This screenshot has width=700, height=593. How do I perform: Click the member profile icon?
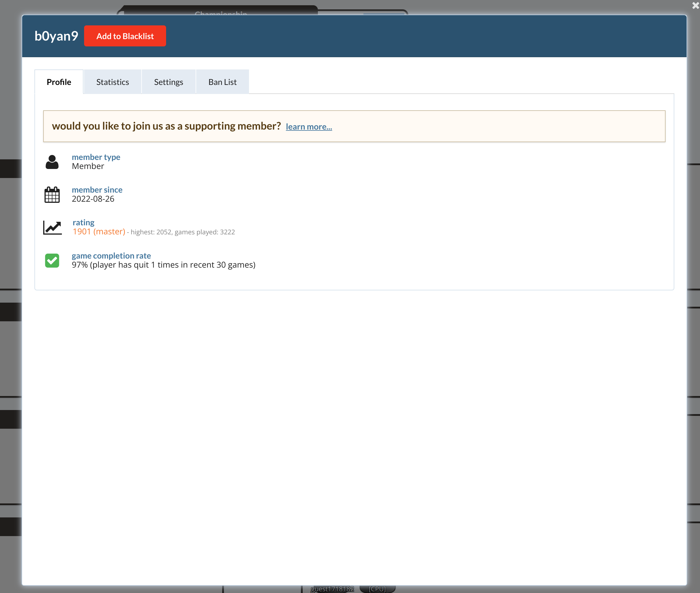(x=52, y=161)
